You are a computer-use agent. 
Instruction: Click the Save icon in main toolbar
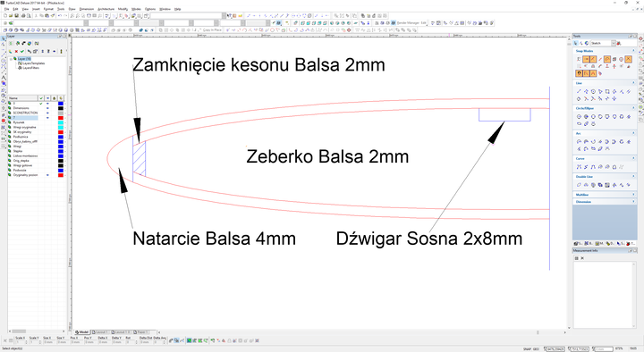[17, 15]
